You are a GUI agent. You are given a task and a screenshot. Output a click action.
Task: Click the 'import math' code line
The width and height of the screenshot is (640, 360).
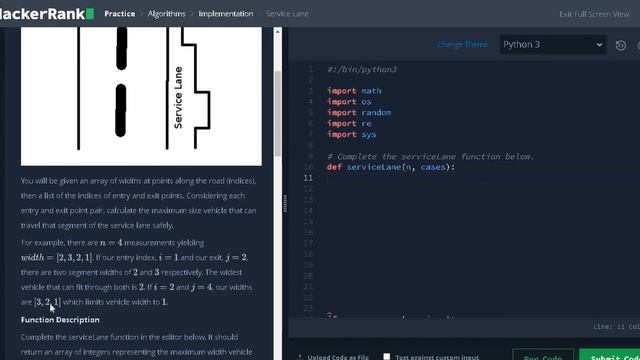354,91
